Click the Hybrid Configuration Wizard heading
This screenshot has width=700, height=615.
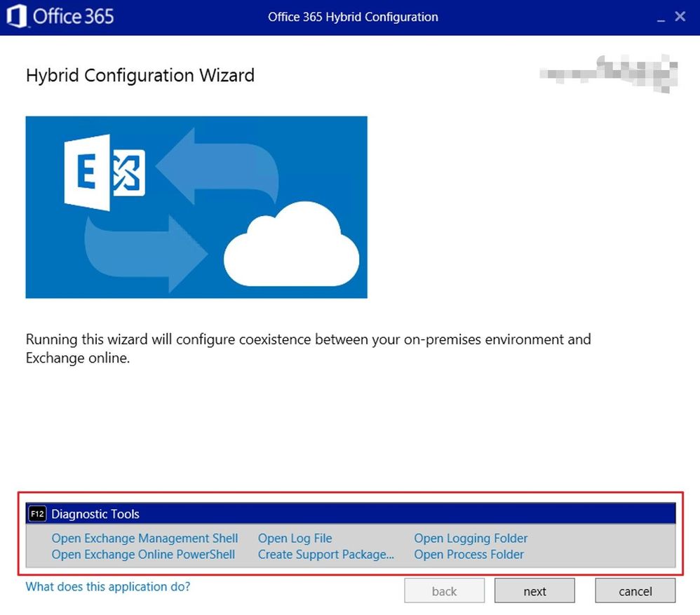point(140,75)
